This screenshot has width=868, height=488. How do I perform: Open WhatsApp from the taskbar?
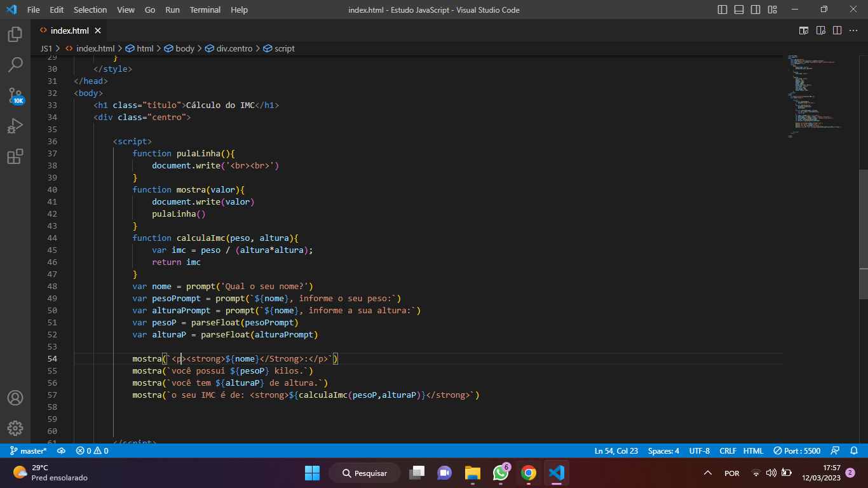point(501,473)
